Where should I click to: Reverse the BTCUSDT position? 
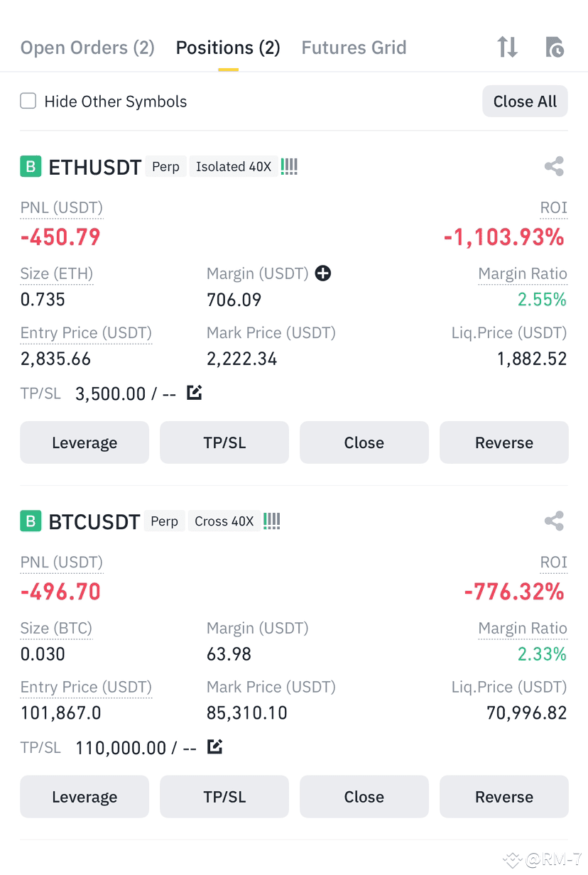click(504, 797)
